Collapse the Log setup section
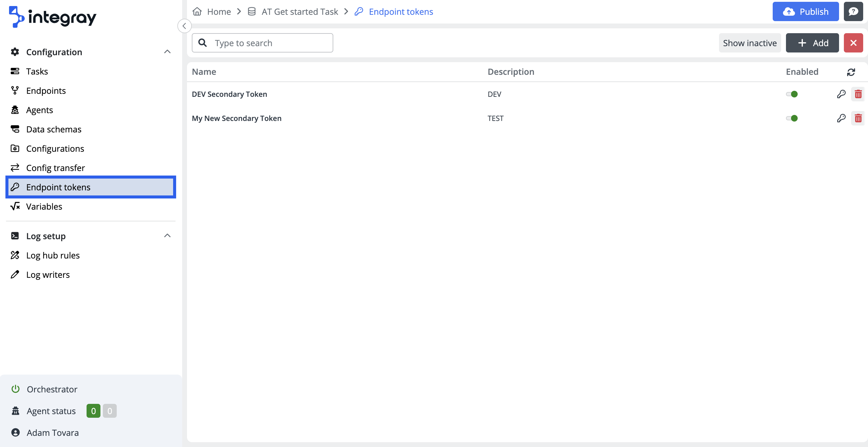 (x=167, y=236)
